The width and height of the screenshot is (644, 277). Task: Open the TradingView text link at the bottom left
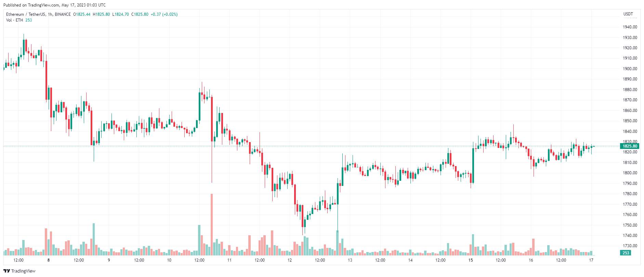[23, 271]
